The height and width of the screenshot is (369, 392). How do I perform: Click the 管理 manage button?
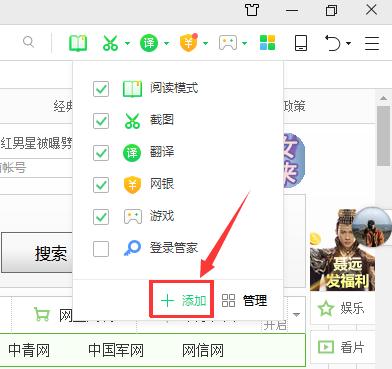point(244,300)
